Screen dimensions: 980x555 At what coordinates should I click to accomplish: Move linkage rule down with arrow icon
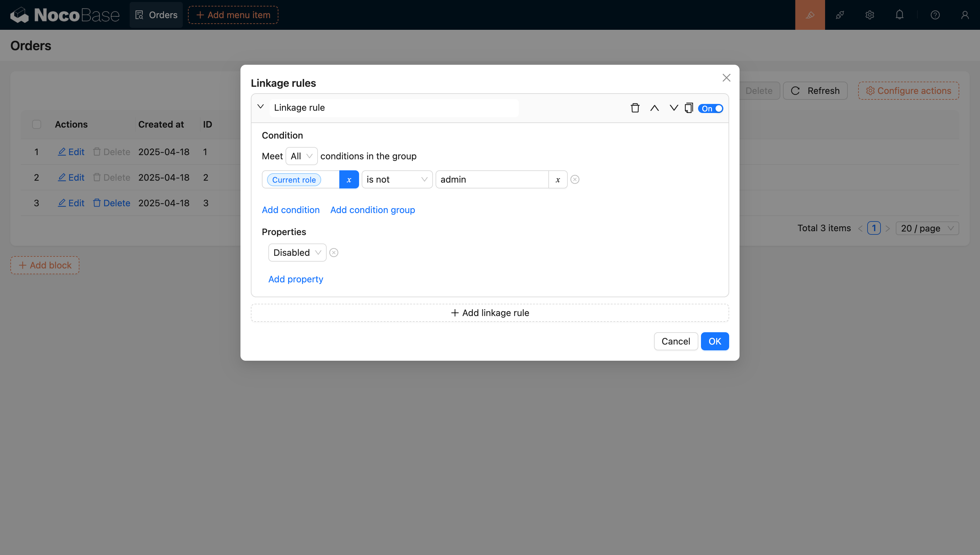[674, 108]
